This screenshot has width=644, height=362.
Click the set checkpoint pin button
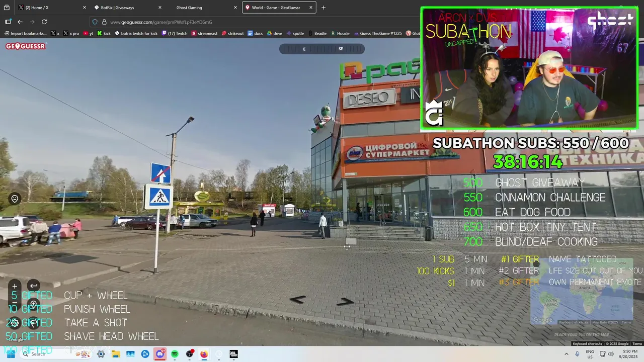point(33,305)
